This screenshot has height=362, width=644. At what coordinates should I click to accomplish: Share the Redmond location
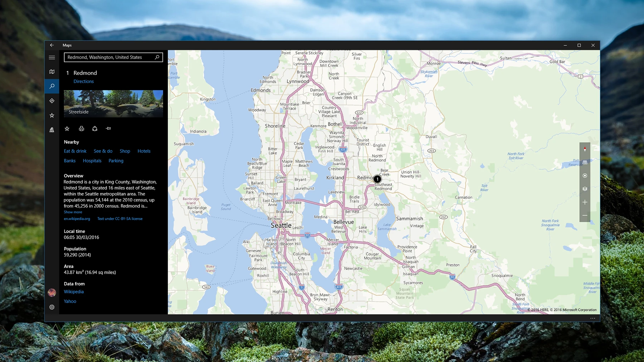pos(95,129)
